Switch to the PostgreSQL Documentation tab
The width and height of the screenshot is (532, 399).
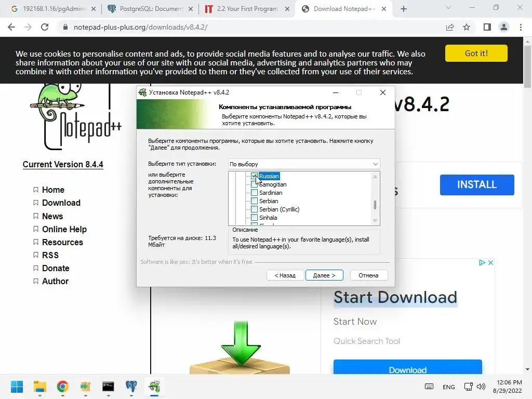[x=151, y=9]
